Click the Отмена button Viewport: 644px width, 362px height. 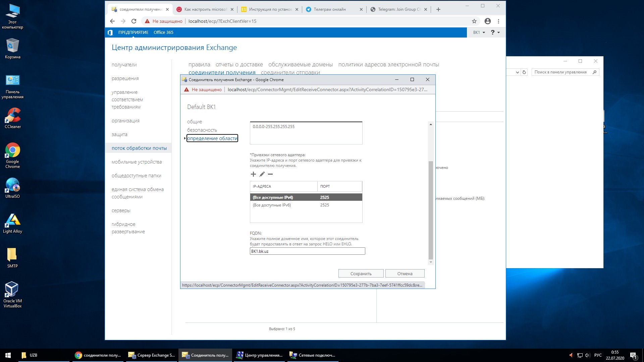pos(405,274)
